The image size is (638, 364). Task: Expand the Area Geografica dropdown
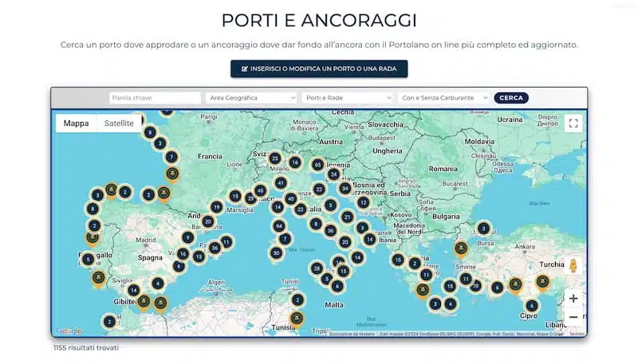pyautogui.click(x=251, y=98)
